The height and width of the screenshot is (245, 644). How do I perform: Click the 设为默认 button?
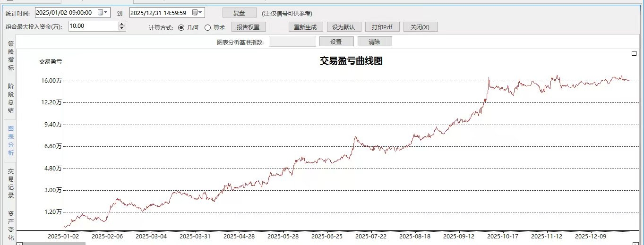[x=344, y=27]
